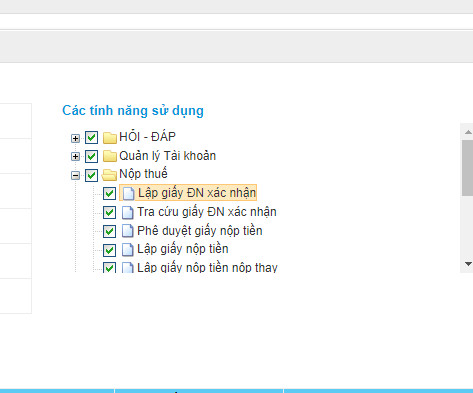Uncheck the Nộp thuế checkbox
Viewport: 473px width, 393px height.
coord(91,175)
